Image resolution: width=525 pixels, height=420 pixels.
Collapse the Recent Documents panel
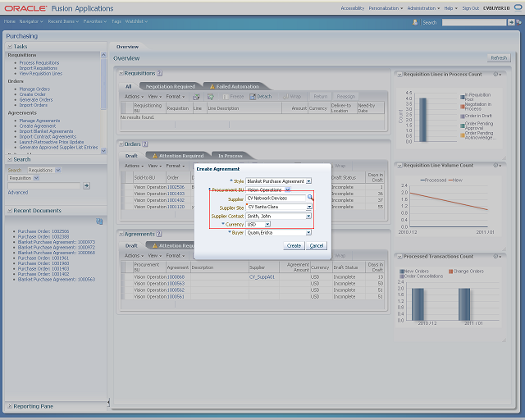[10, 211]
